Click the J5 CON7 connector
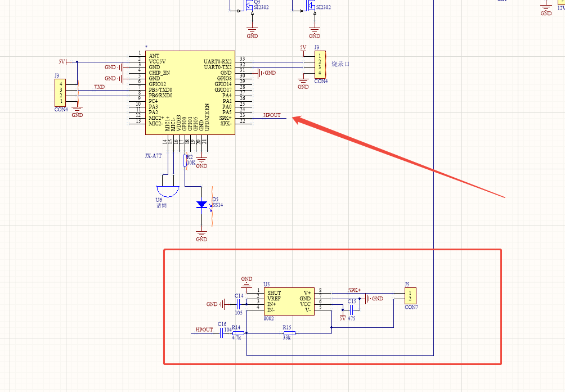This screenshot has width=565, height=392. point(411,295)
